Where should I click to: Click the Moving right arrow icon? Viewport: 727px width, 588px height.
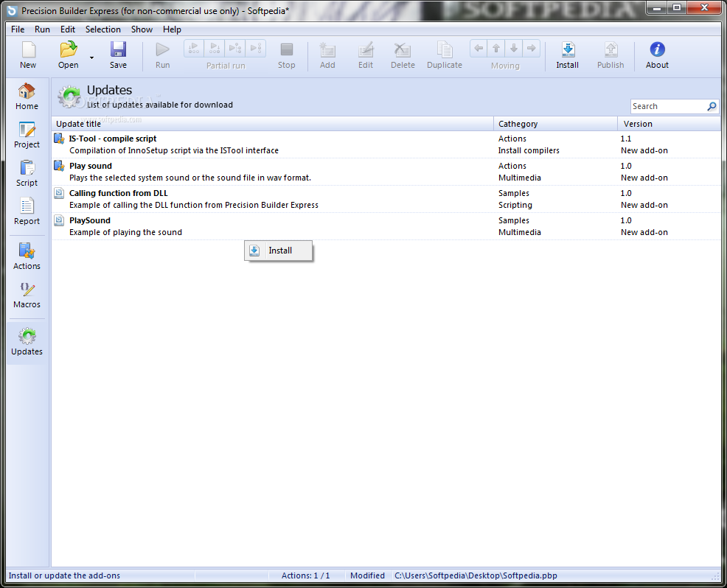coord(532,48)
